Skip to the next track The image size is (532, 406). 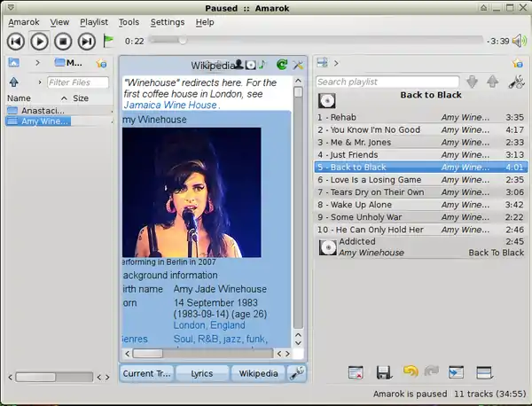coord(86,41)
